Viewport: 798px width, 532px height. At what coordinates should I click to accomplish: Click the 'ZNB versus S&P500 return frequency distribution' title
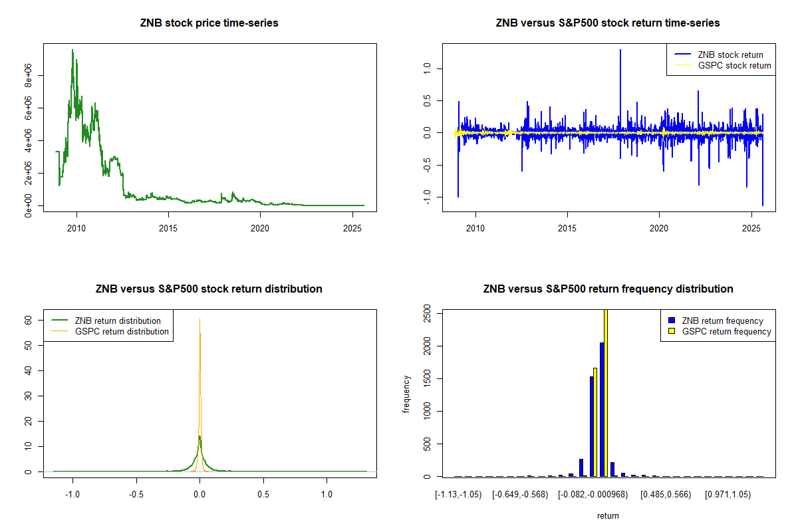(608, 289)
